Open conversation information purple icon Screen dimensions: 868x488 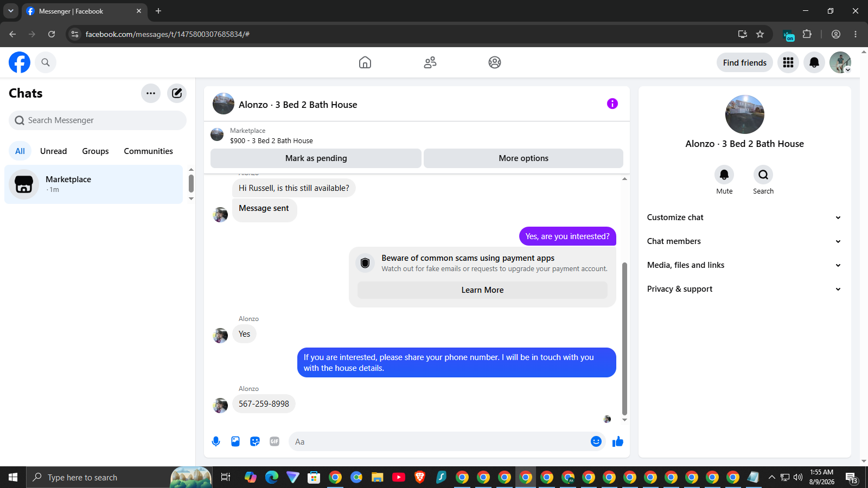[612, 104]
